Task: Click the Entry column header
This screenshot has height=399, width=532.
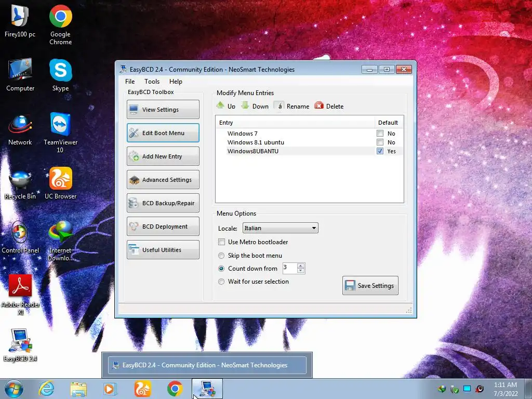Action: 295,123
